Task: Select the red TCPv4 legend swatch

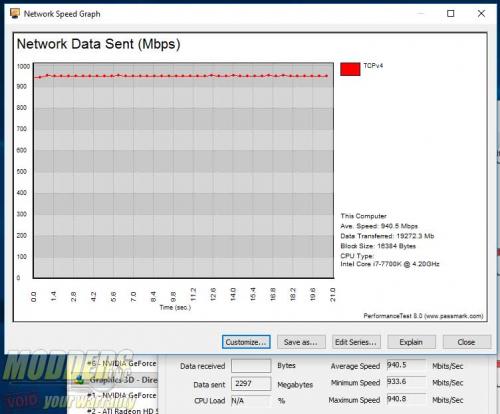Action: pos(350,69)
